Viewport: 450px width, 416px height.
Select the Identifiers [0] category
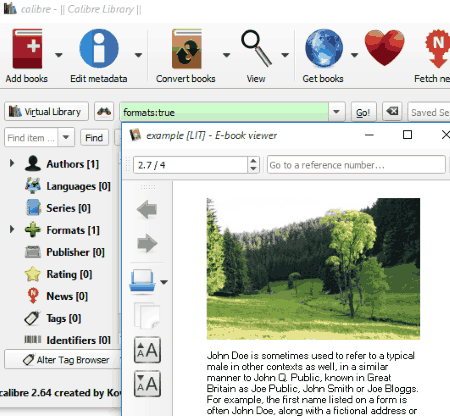(x=79, y=340)
